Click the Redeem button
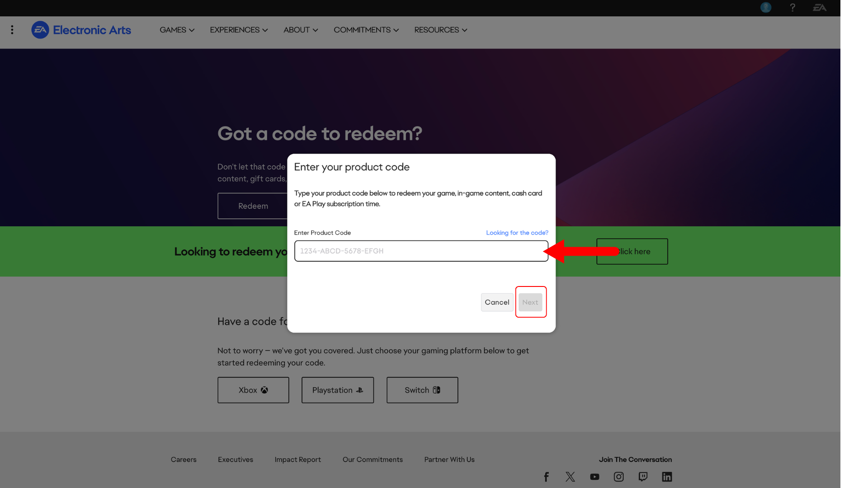 pos(253,206)
